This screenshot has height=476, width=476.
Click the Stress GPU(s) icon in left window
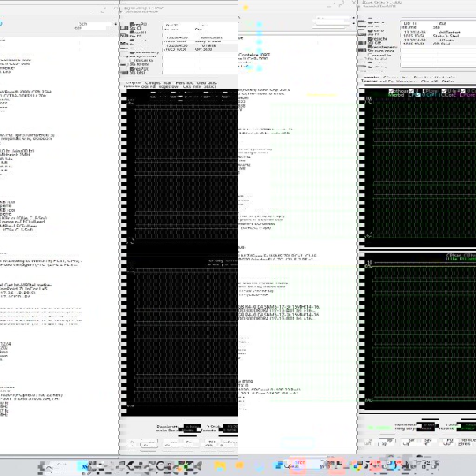(x=124, y=71)
